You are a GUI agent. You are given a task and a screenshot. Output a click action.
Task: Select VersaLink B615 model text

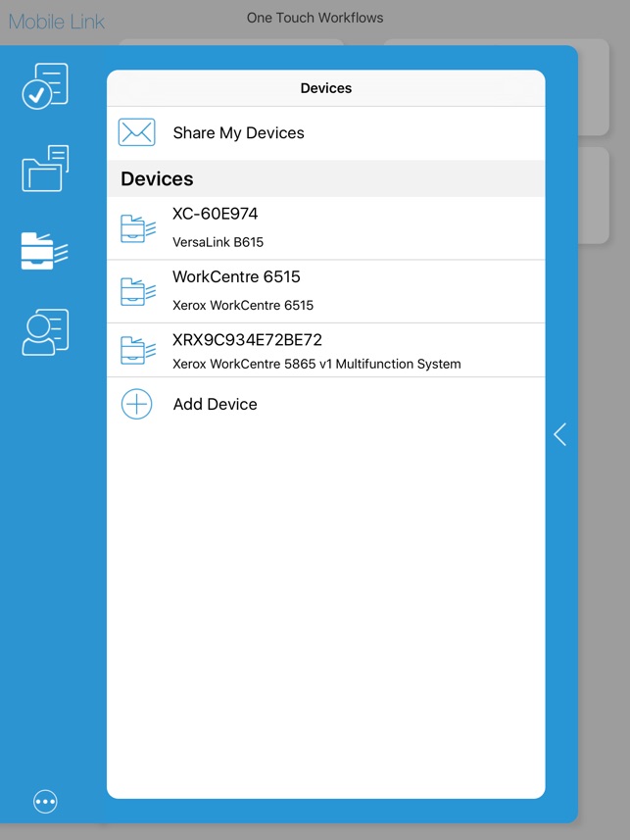click(218, 242)
